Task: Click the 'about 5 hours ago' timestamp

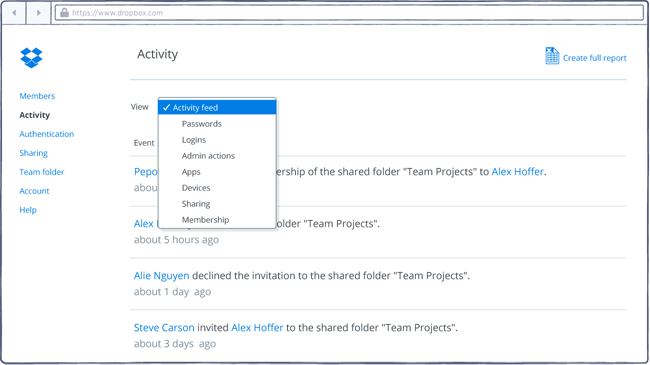Action: tap(176, 240)
